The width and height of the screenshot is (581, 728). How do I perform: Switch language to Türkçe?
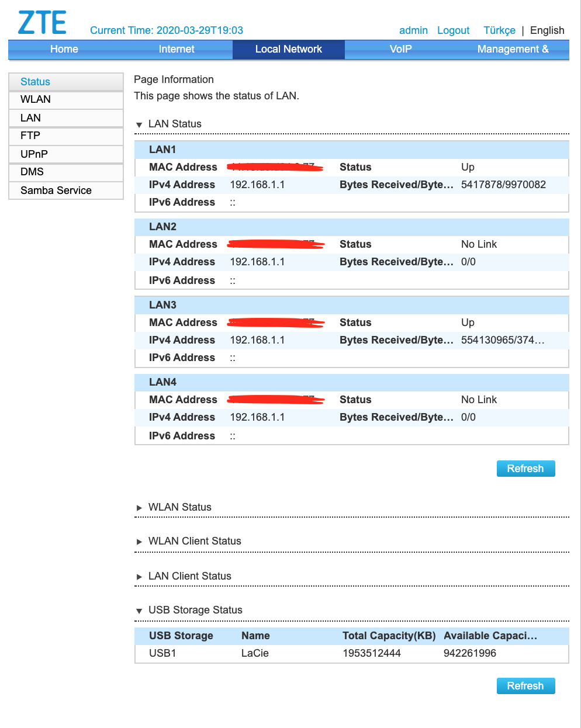click(499, 30)
